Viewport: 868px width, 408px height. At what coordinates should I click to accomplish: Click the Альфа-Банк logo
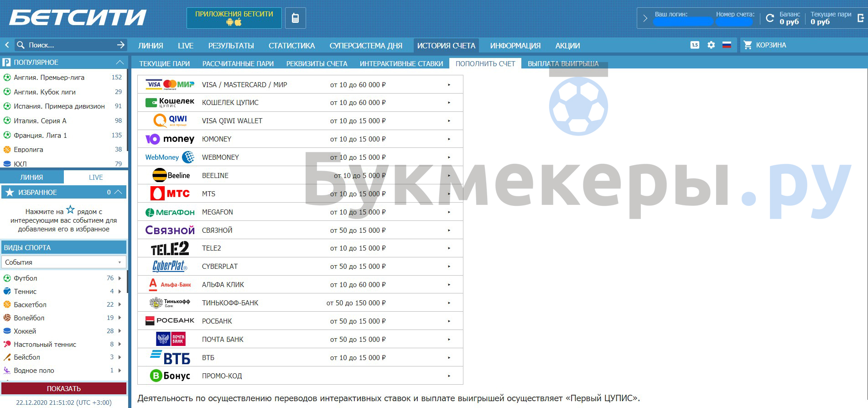point(170,284)
